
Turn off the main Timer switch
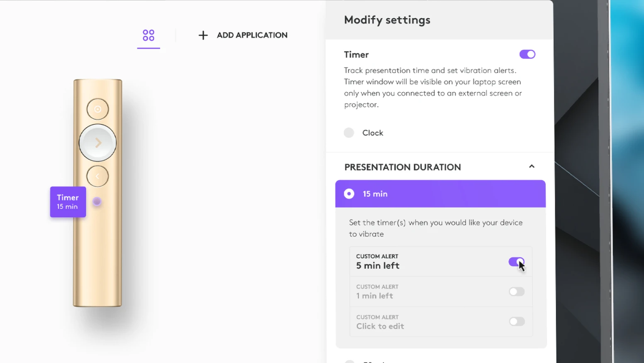[x=527, y=54]
